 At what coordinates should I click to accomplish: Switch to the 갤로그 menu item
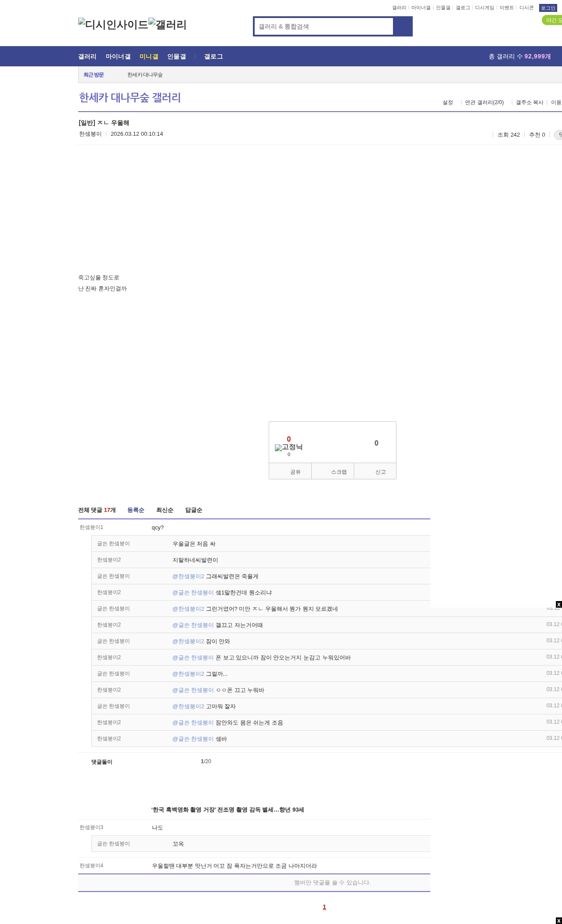(213, 57)
